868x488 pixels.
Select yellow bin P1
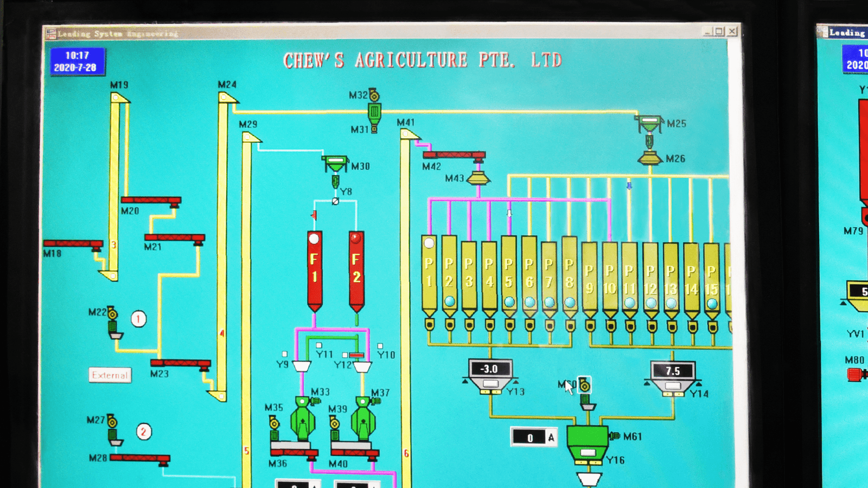click(429, 275)
